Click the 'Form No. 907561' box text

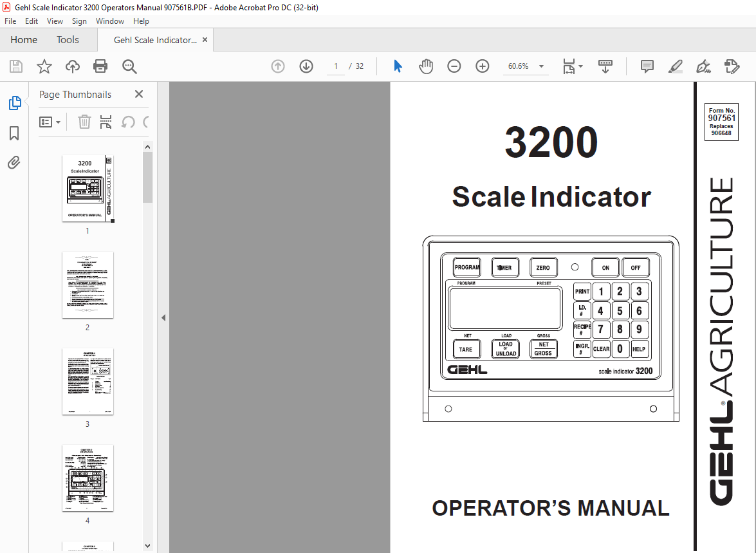click(x=721, y=122)
